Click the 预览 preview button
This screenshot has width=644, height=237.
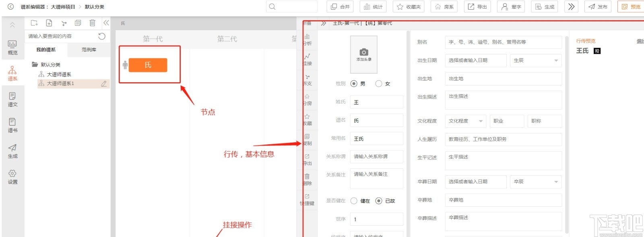631,6
